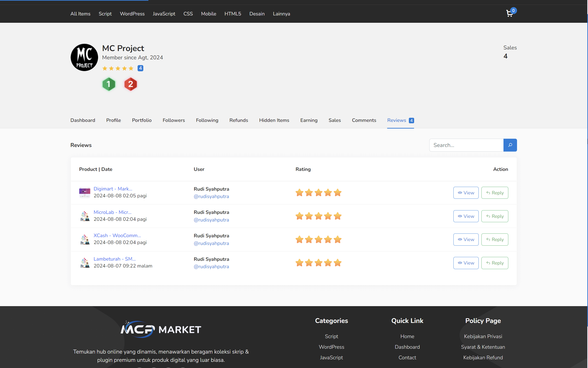Open the MicroLab product thumbnail
588x368 pixels.
tap(85, 216)
